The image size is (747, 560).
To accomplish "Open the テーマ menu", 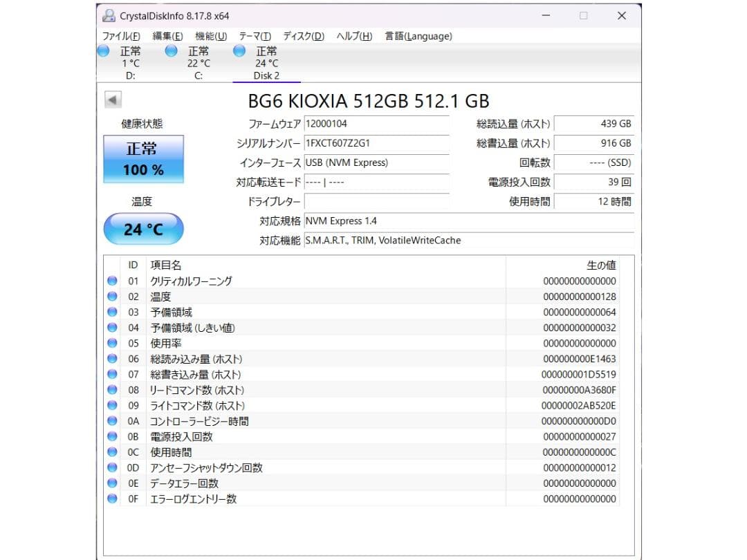I will (254, 36).
